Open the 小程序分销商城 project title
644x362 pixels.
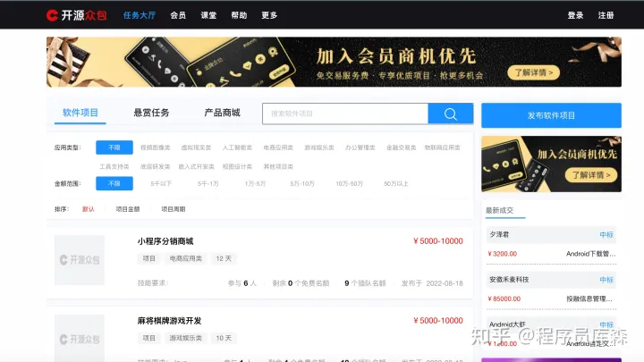(x=165, y=241)
